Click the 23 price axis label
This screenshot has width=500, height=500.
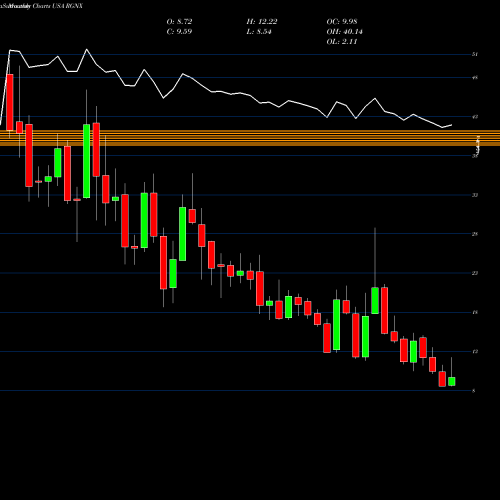(x=475, y=273)
